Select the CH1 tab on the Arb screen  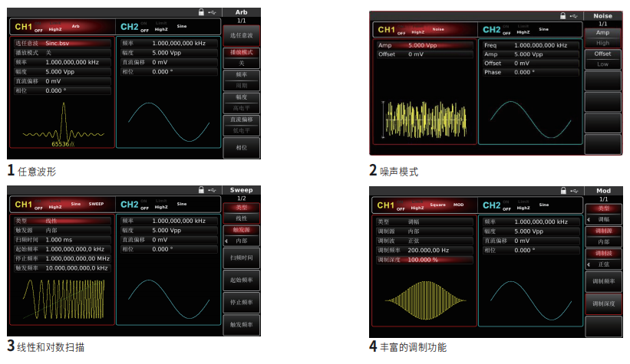tap(63, 27)
